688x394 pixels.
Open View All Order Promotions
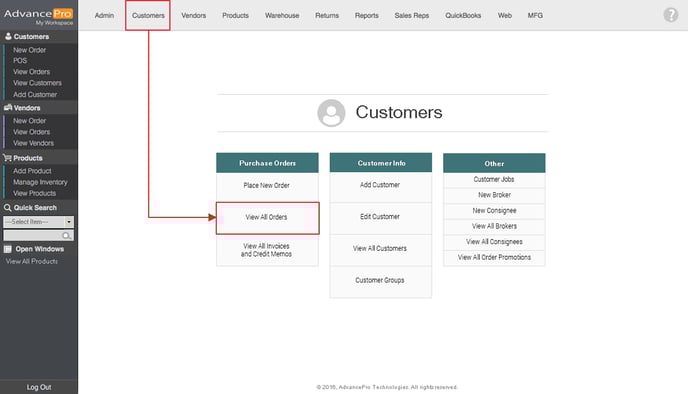point(494,258)
